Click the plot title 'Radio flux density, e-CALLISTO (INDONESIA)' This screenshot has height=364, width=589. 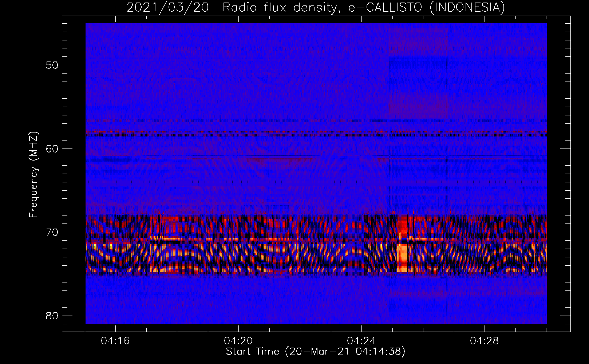pos(364,7)
